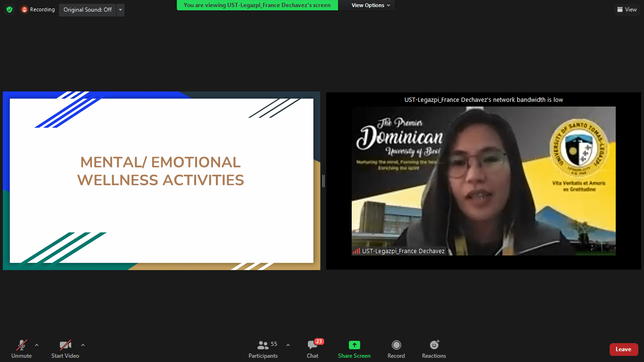Click the low-bandwidth signal bars icon
This screenshot has width=644, height=362.
pos(356,251)
